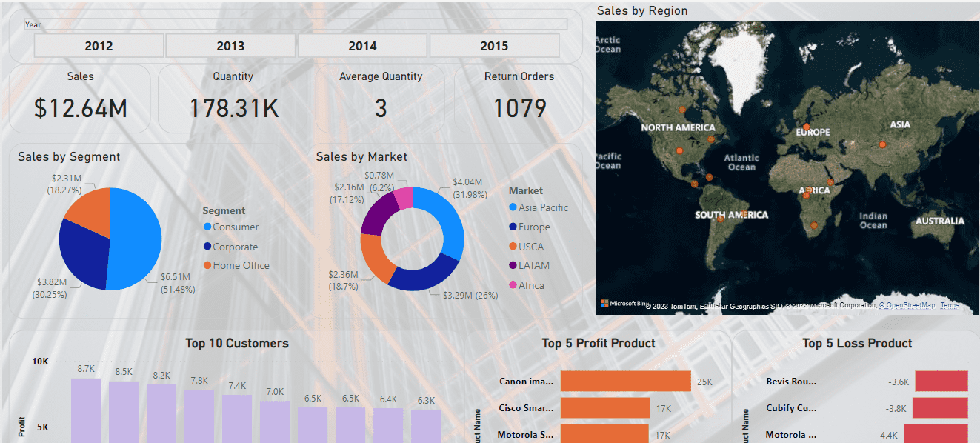The height and width of the screenshot is (443, 980).
Task: Click the Home Office legend marker
Action: tap(207, 266)
